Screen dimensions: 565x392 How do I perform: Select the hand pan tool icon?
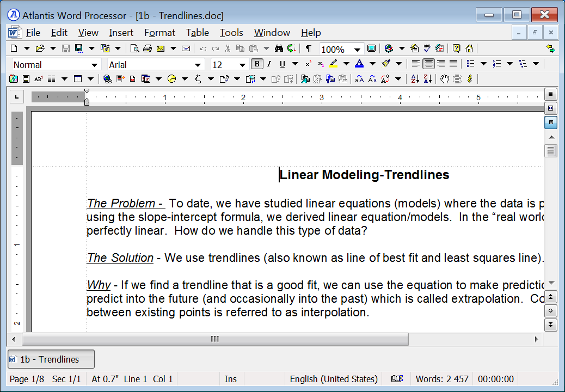[x=445, y=79]
